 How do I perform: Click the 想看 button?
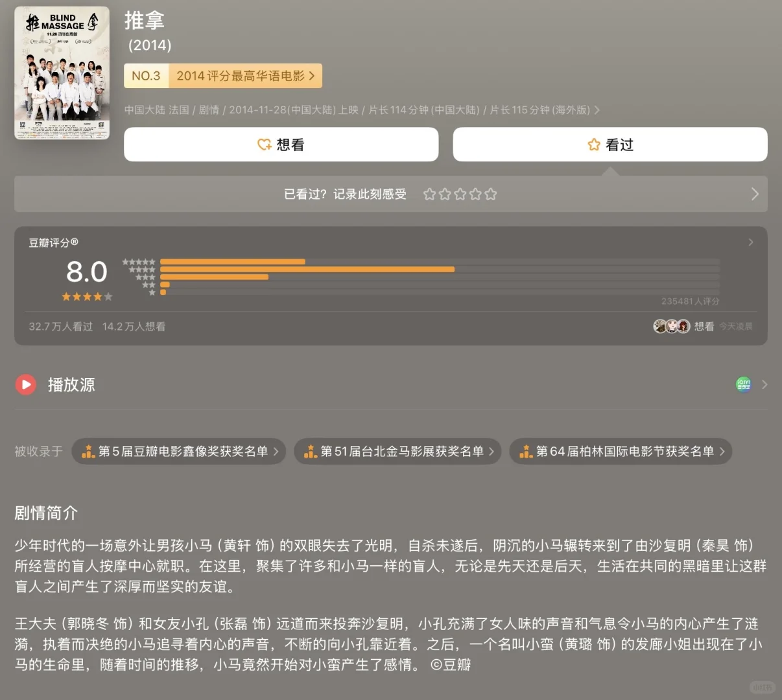tap(281, 145)
